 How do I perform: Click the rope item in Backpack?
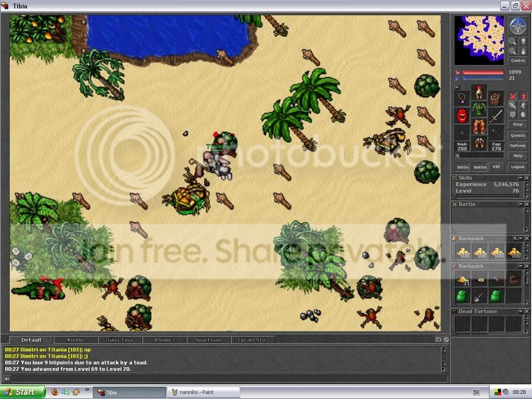(x=514, y=280)
